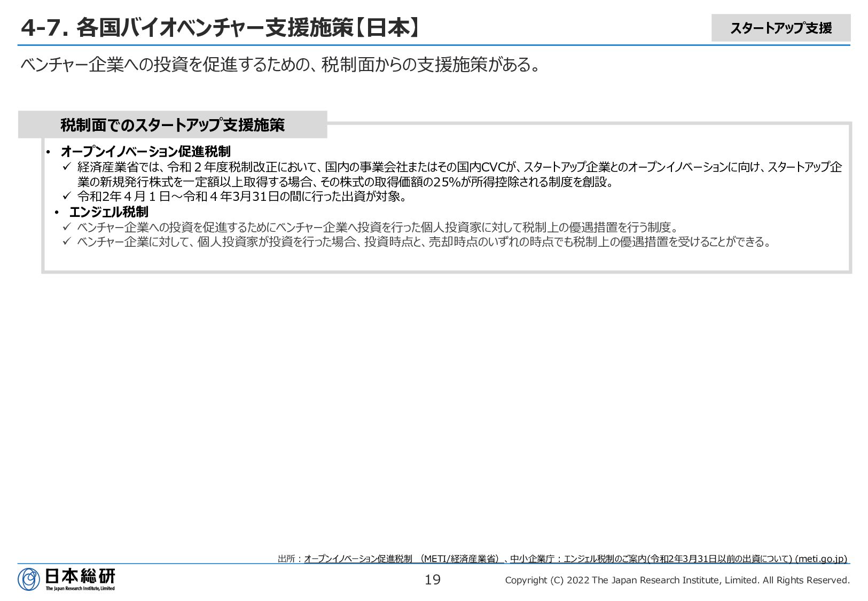Click the スタートアップ支援 label box
Image resolution: width=868 pixels, height=601 pixels.
click(x=780, y=28)
